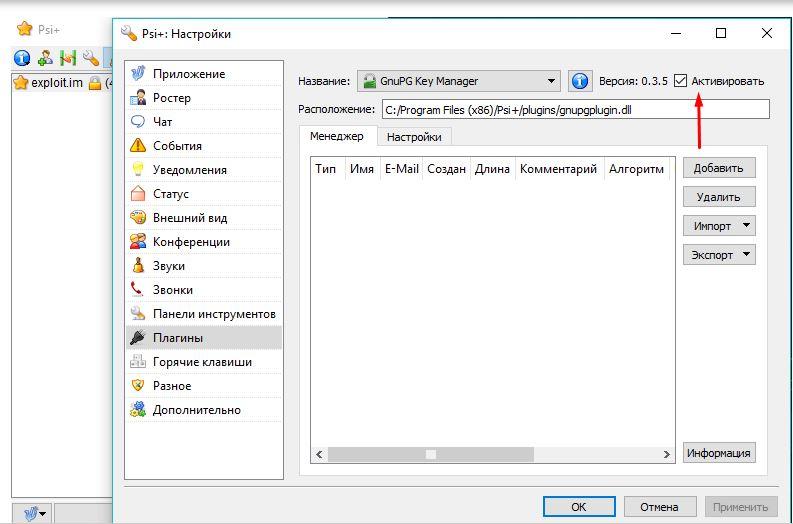
Task: Open the Разное settings section
Action: tap(203, 386)
